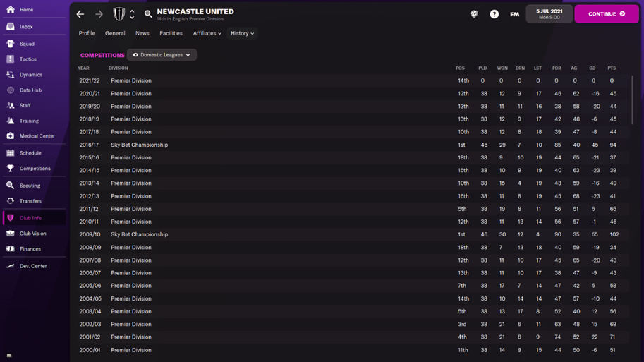Expand the Domestic Leagues view dropdown
Viewport: 644px width, 362px height.
point(162,55)
